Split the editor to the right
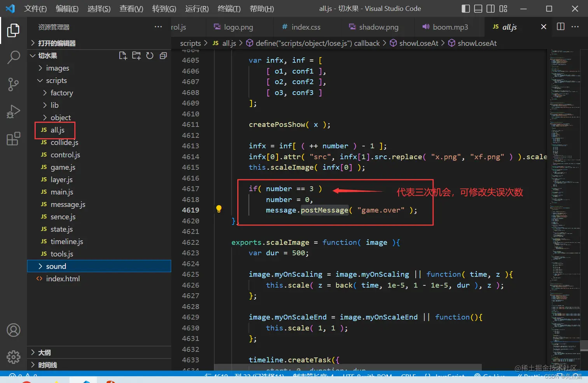This screenshot has height=383, width=588. click(x=560, y=26)
